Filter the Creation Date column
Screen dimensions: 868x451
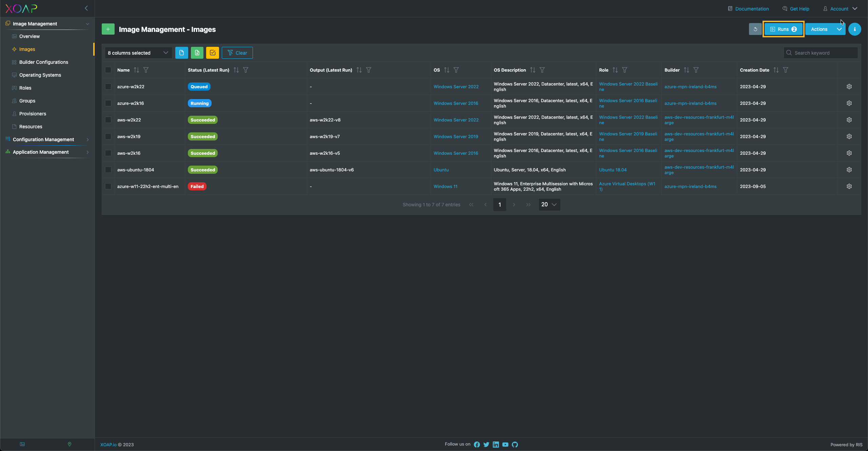click(x=786, y=70)
